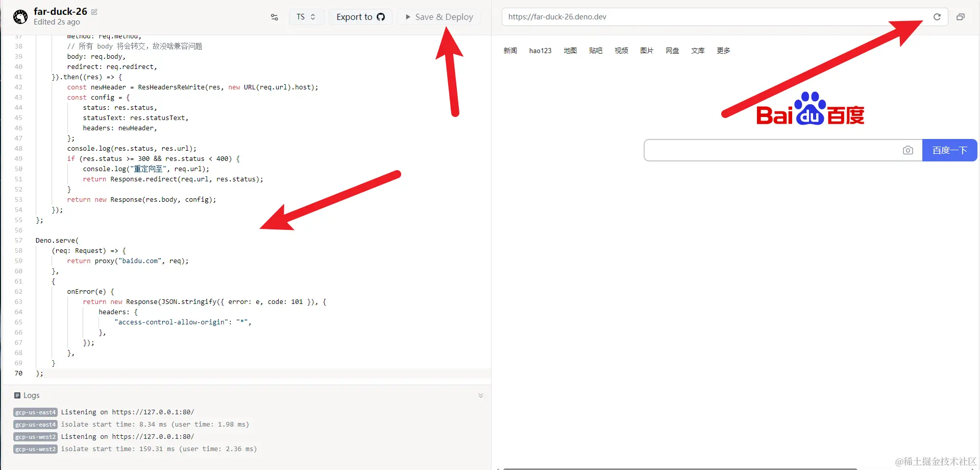Click line number 70 in gutter
Image resolution: width=980 pixels, height=470 pixels.
tap(18, 373)
